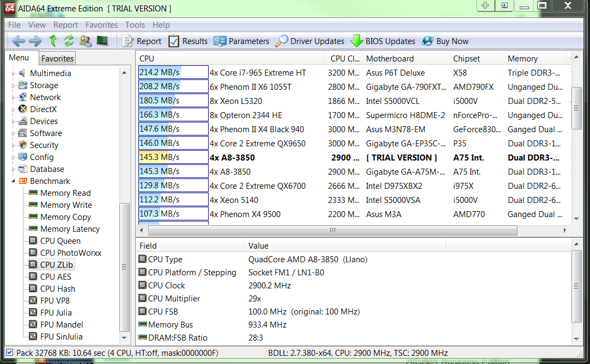590x364 pixels.
Task: Sort results by the CPU column header
Action: 230,59
